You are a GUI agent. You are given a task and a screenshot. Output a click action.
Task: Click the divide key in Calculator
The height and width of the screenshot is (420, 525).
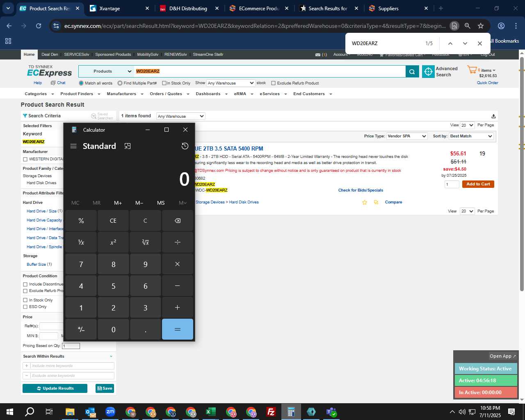(x=178, y=242)
